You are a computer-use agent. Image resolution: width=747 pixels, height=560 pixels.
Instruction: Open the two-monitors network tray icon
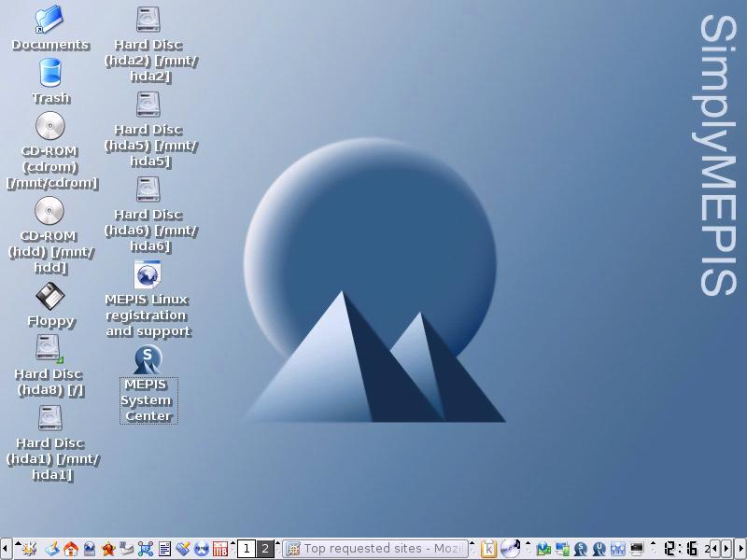click(562, 550)
